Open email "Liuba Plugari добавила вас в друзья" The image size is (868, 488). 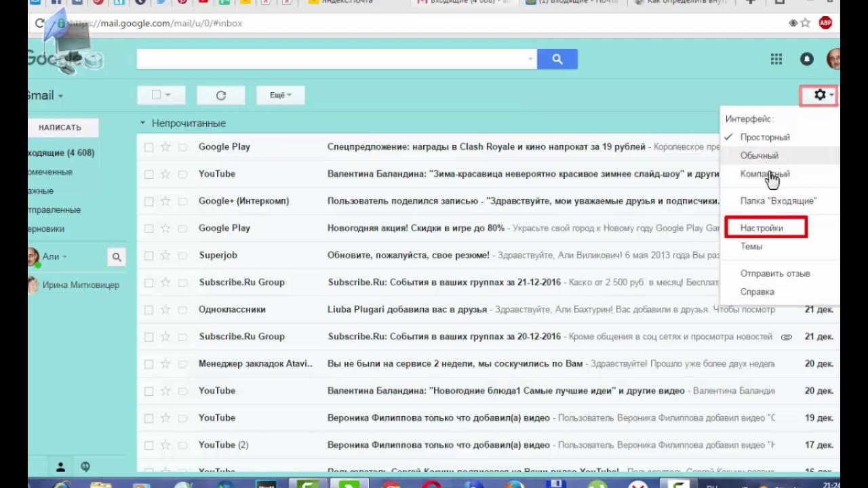pos(407,310)
